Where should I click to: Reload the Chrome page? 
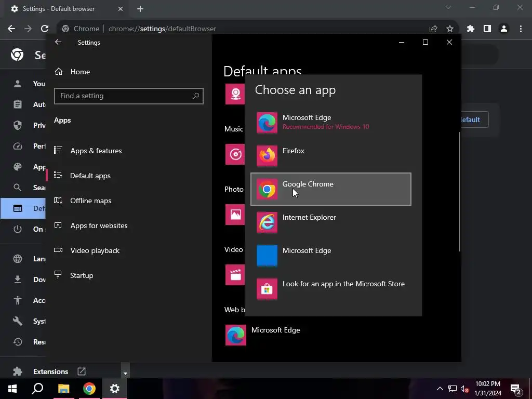click(x=45, y=29)
